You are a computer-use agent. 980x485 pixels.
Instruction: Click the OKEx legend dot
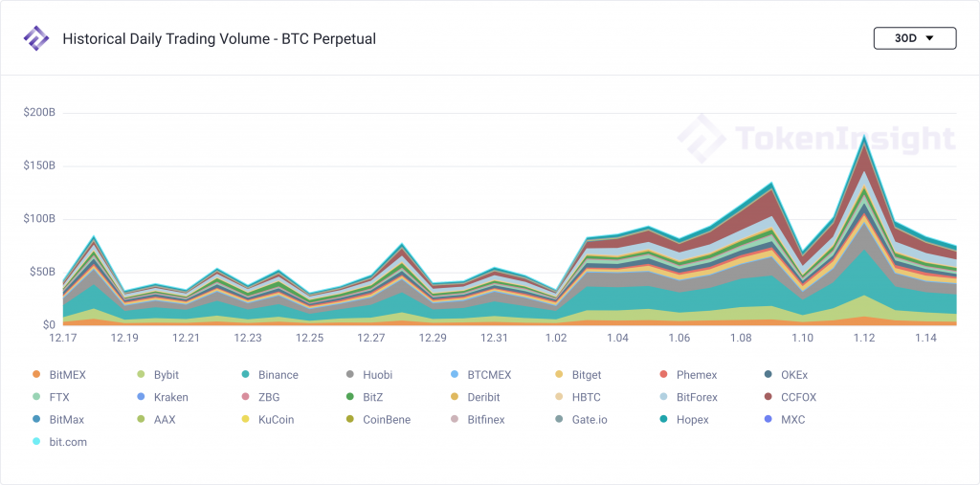[x=769, y=375]
